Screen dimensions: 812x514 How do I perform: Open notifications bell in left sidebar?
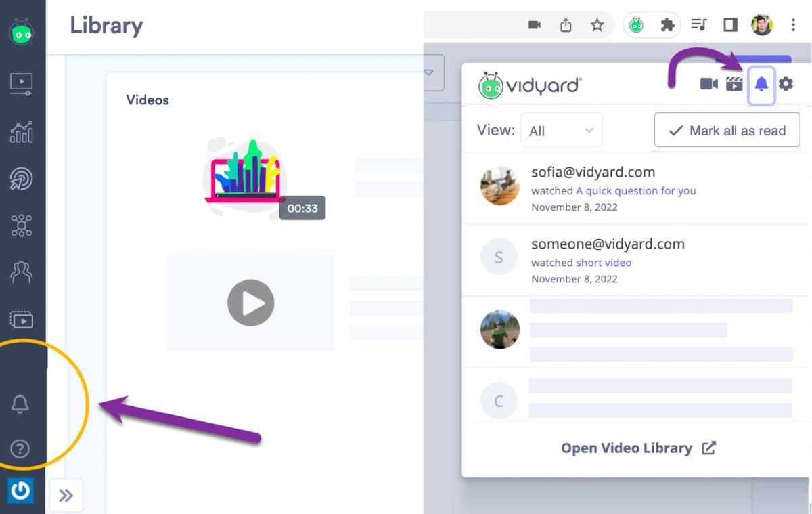20,404
